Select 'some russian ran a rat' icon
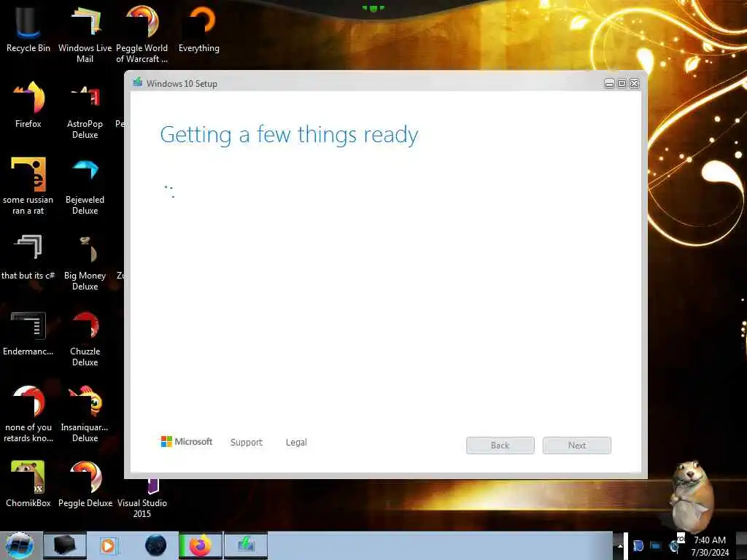The height and width of the screenshot is (560, 747). [28, 186]
